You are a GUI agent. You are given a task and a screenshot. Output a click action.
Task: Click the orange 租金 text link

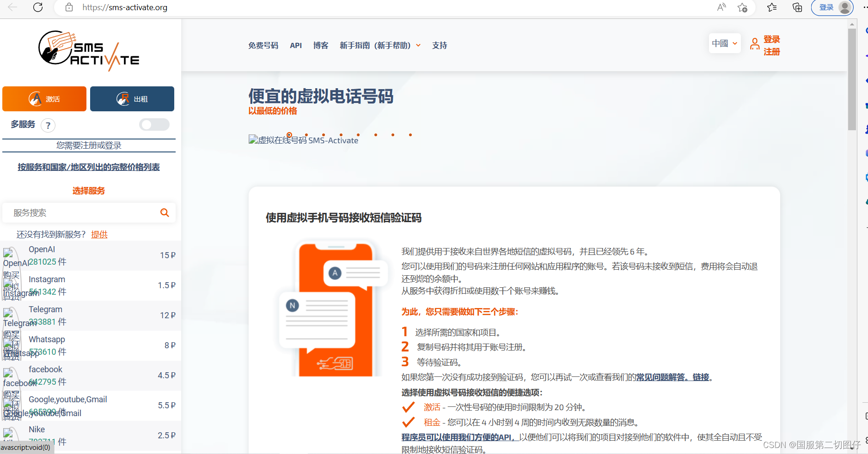click(x=432, y=423)
